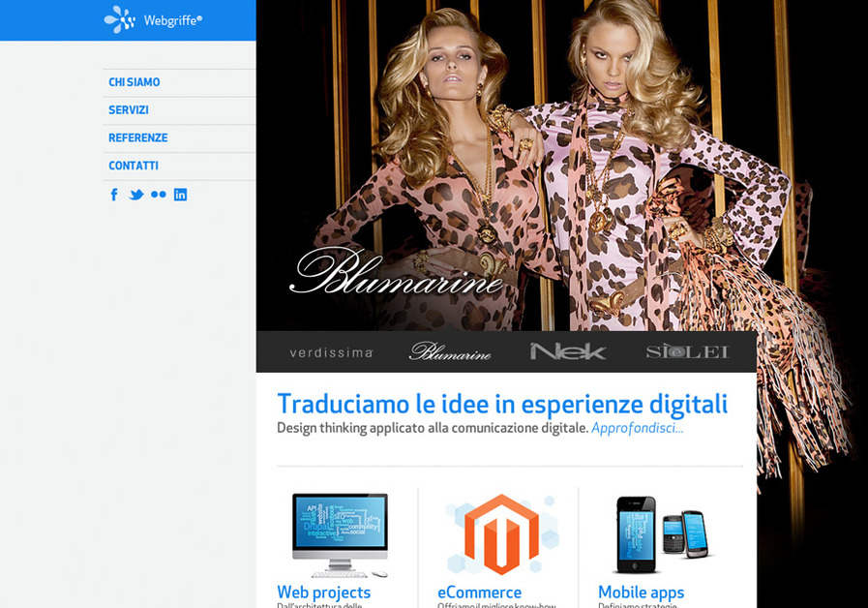Select the verdissima client tab
Image resolution: width=868 pixels, height=608 pixels.
(331, 352)
